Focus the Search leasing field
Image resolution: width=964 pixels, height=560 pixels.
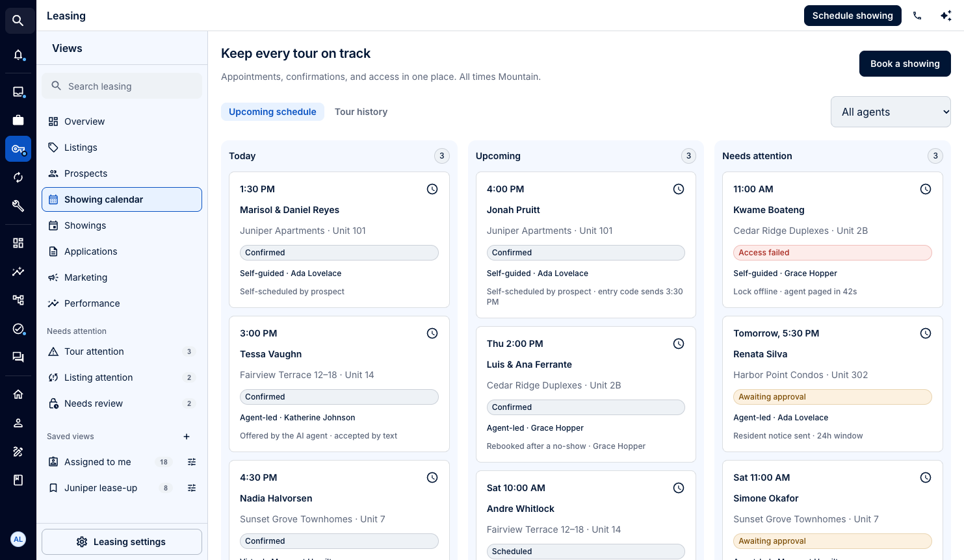pyautogui.click(x=122, y=86)
